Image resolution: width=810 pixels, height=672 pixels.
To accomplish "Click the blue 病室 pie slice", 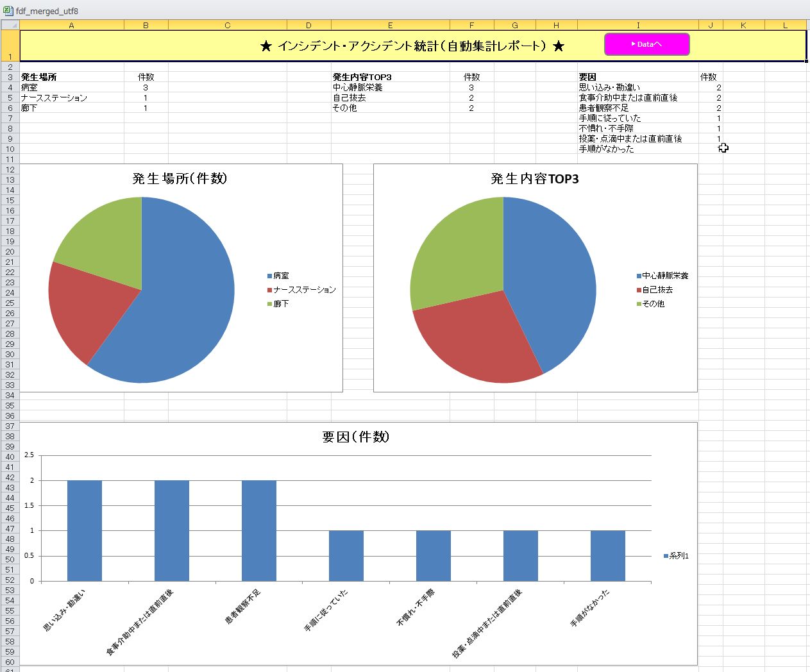I will point(186,301).
